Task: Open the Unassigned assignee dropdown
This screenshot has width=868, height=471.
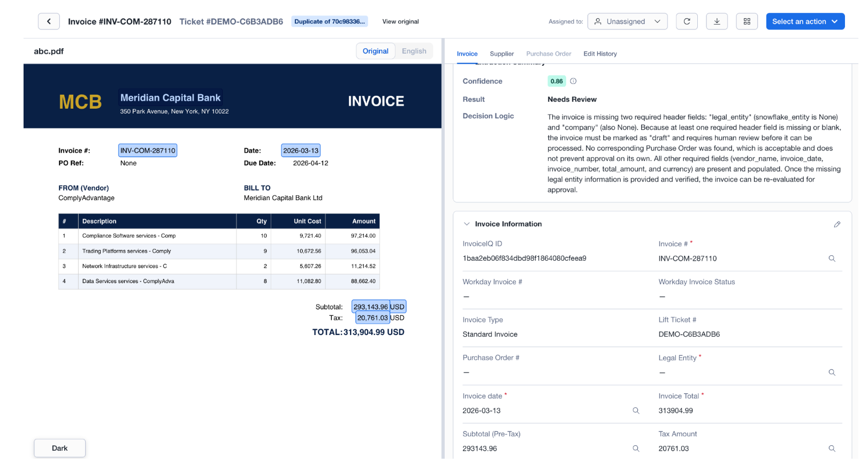Action: click(x=627, y=21)
